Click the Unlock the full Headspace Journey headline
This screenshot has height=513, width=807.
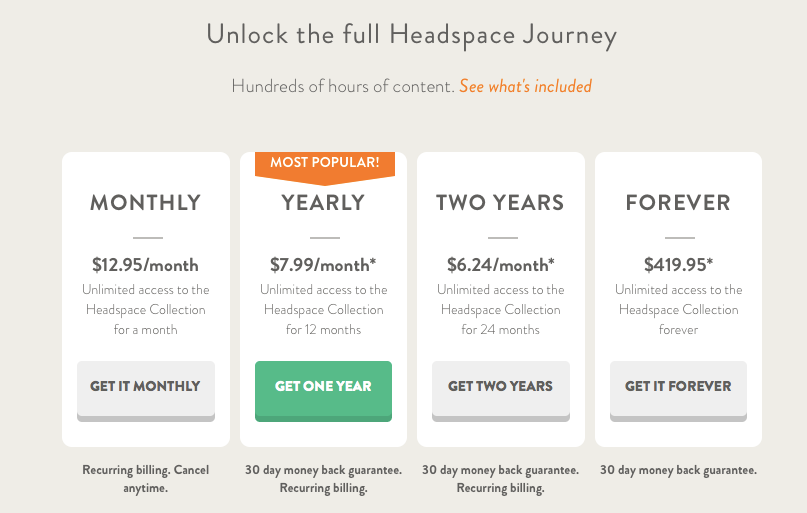411,35
